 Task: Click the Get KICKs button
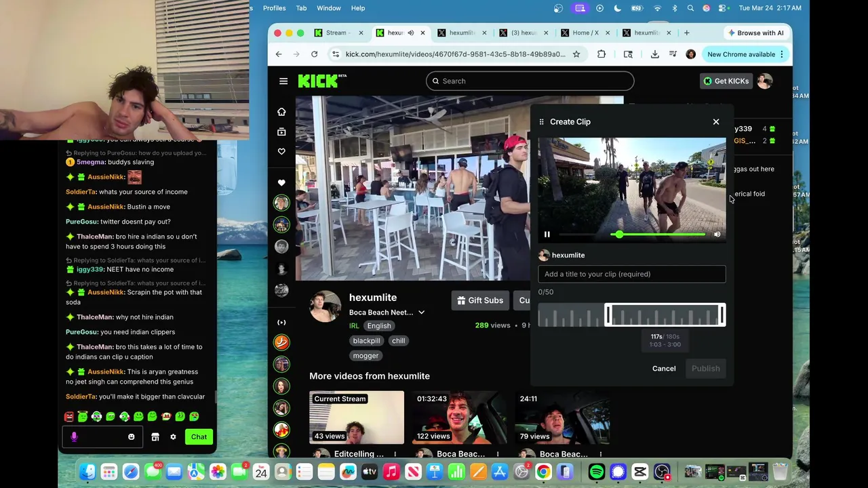click(x=726, y=81)
